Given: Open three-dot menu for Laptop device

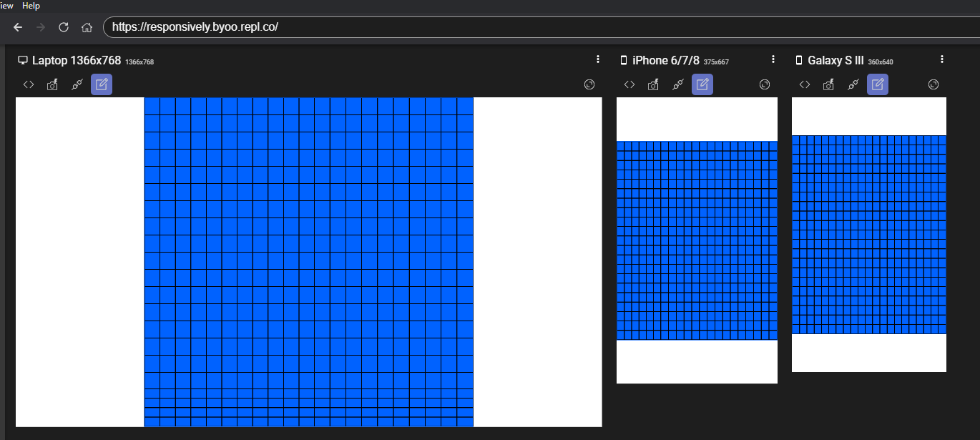Looking at the screenshot, I should tap(598, 59).
